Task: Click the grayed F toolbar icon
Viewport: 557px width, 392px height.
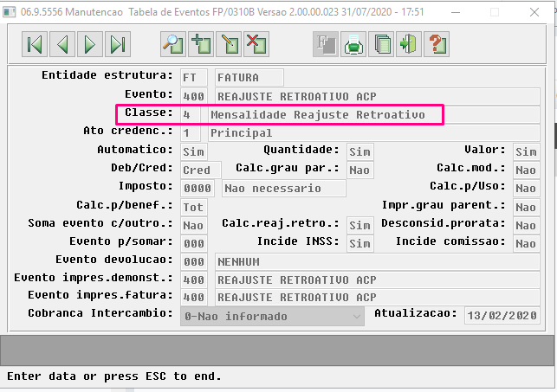Action: pos(326,44)
